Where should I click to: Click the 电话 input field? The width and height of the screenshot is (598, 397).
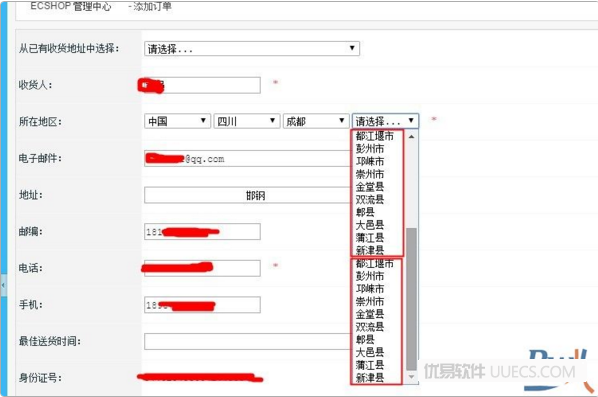pos(202,268)
